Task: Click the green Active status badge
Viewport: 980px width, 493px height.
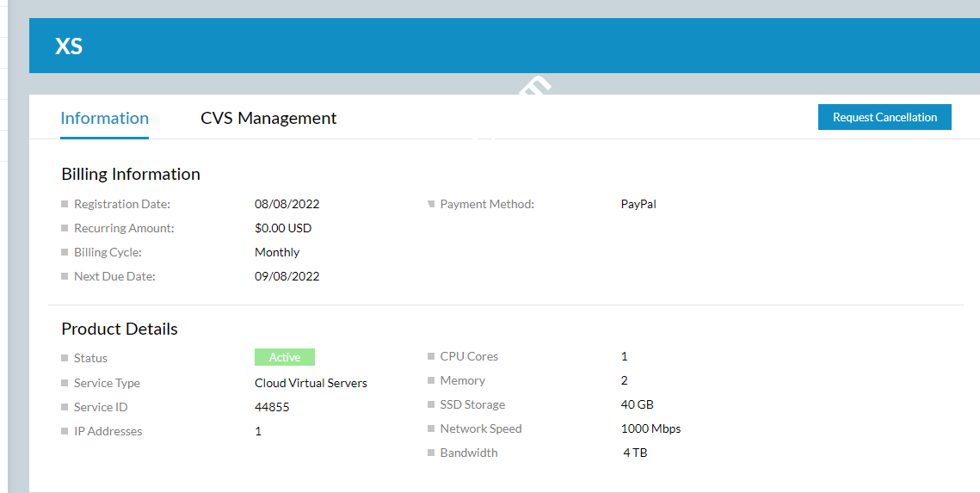Action: point(285,357)
